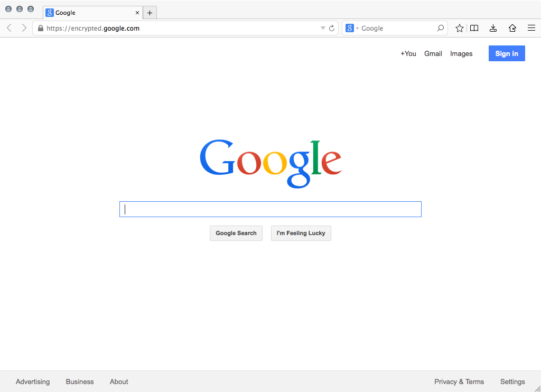Bookmark this page with the star icon
Viewport: 541px width, 392px height.
(459, 29)
